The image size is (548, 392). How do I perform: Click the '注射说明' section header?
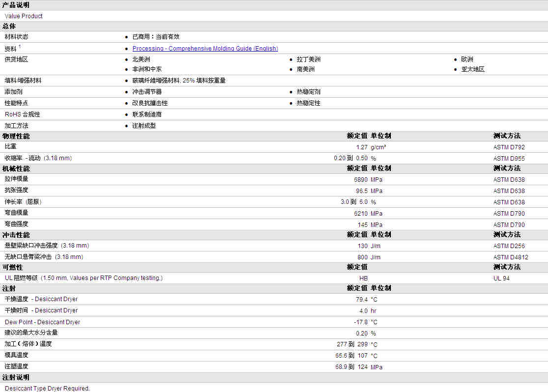(x=16, y=378)
